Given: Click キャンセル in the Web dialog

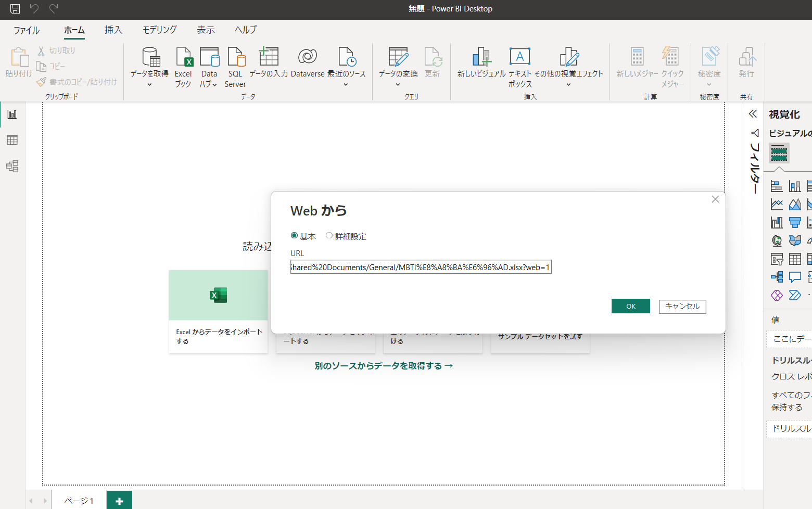Looking at the screenshot, I should [682, 306].
